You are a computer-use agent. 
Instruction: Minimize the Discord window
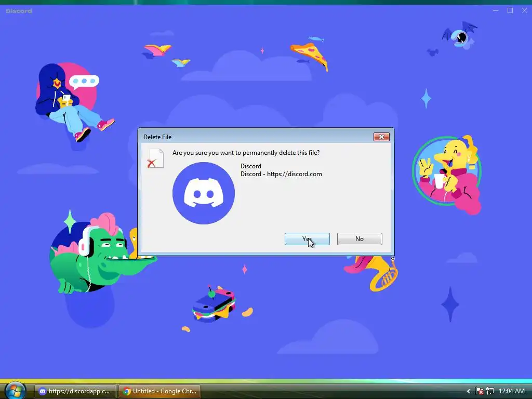[496, 11]
